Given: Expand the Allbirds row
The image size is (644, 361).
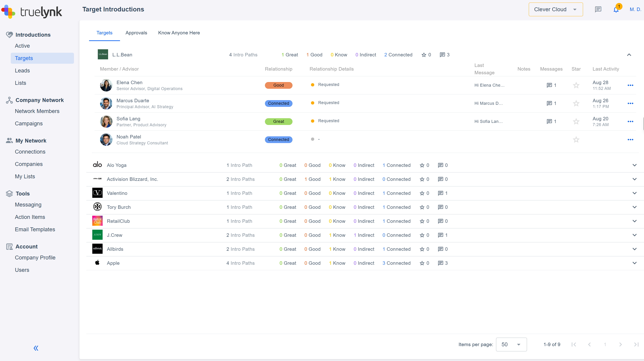Looking at the screenshot, I should [635, 249].
